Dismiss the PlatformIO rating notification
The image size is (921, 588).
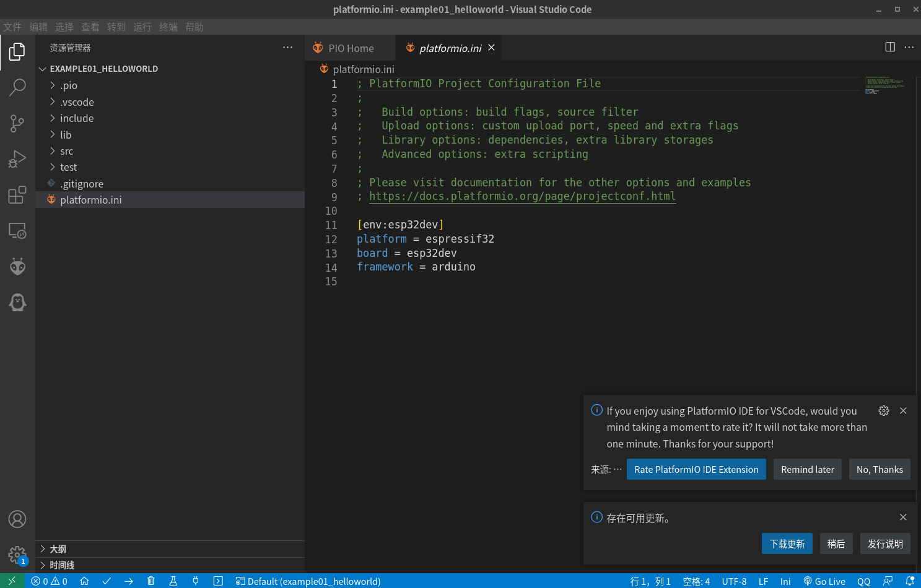pyautogui.click(x=903, y=410)
